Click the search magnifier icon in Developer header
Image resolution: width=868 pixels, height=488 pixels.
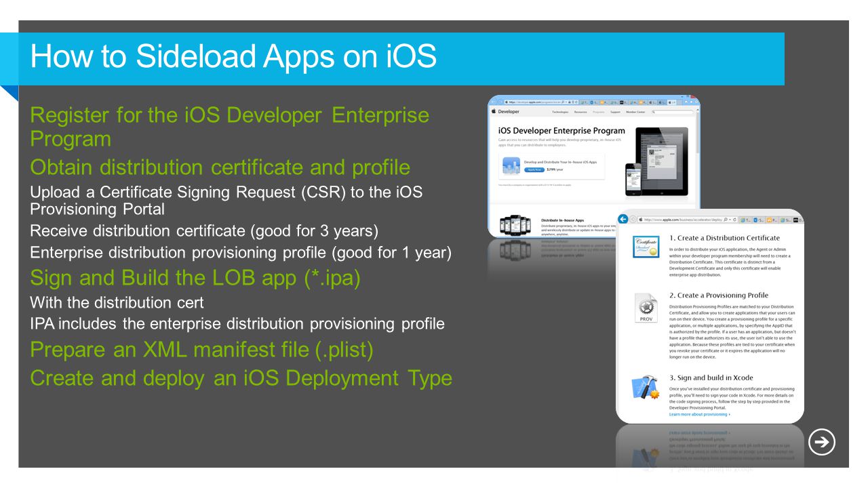coord(653,112)
